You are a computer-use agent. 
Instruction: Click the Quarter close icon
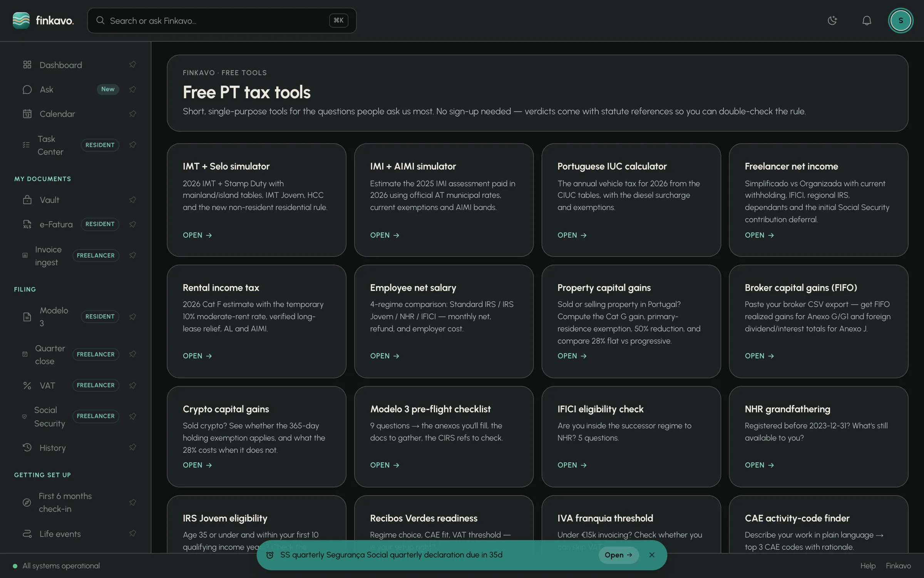click(25, 354)
